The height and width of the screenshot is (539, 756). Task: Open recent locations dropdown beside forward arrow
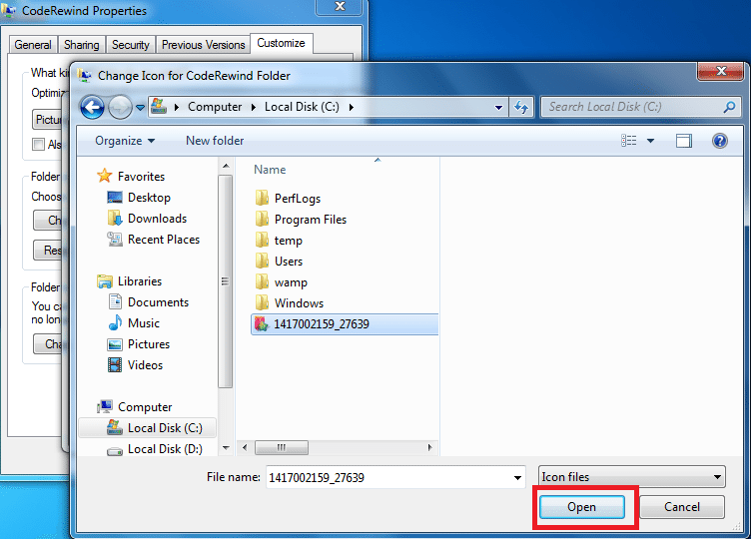click(140, 108)
